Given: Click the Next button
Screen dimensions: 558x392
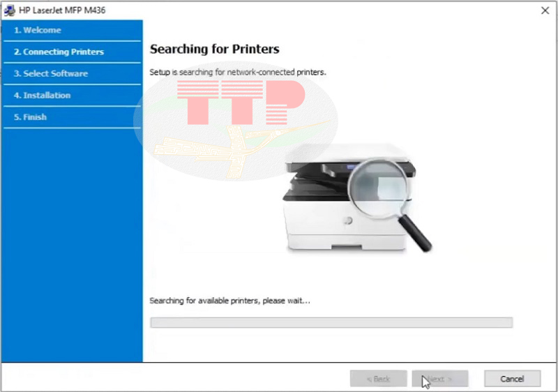Looking at the screenshot, I should click(x=440, y=379).
